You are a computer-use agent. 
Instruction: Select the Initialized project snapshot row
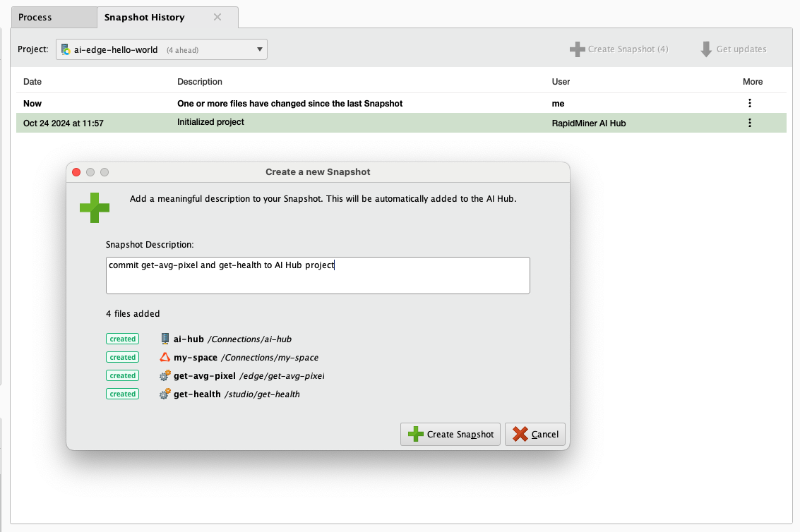pyautogui.click(x=353, y=123)
